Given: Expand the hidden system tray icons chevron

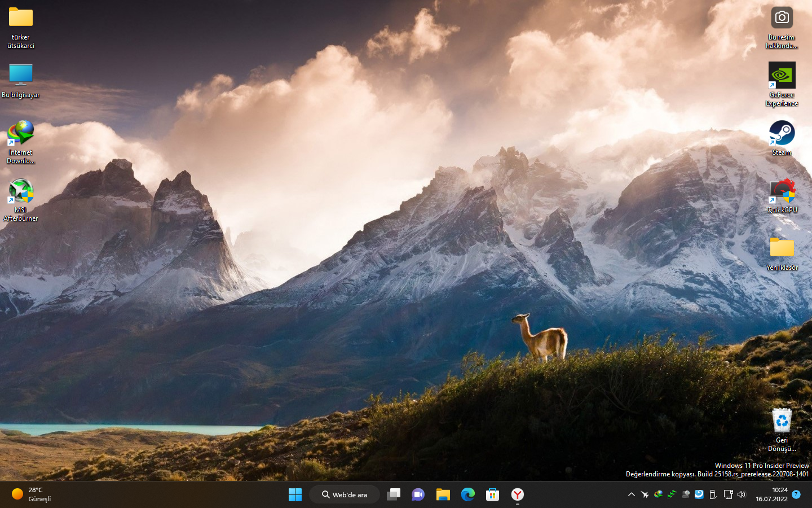Looking at the screenshot, I should tap(632, 494).
